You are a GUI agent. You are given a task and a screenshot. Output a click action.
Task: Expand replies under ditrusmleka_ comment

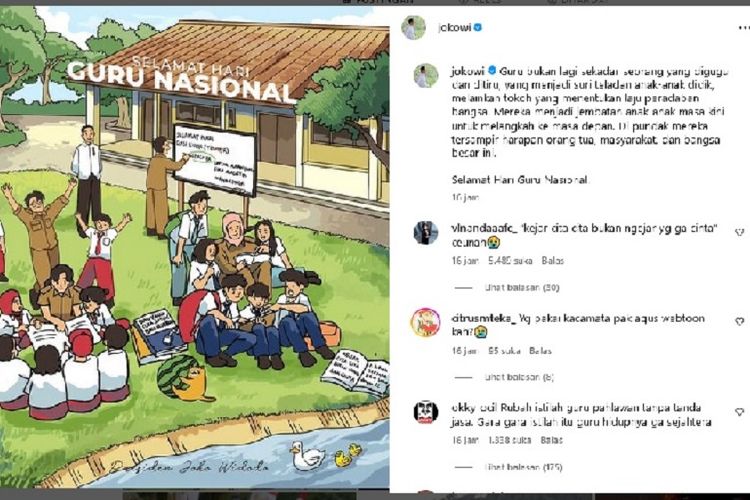(519, 377)
